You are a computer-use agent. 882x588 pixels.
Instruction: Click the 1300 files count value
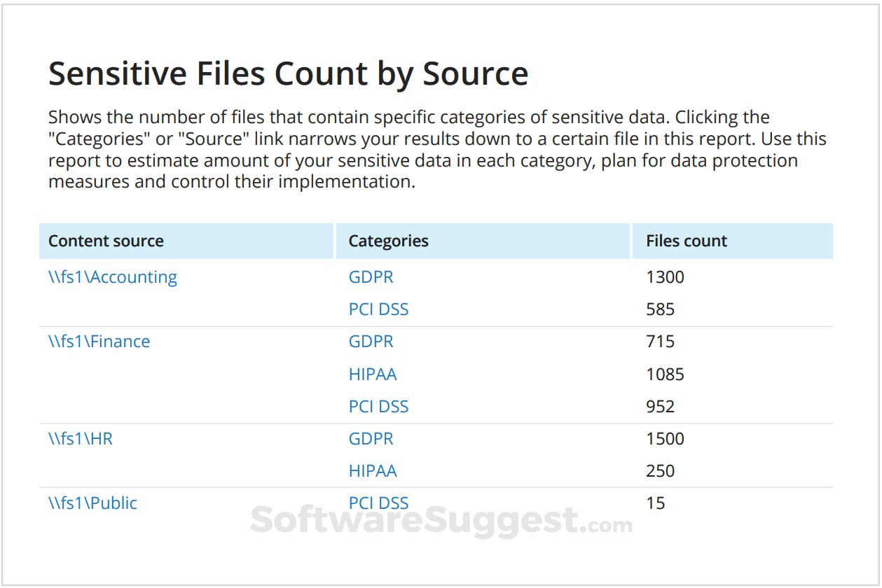[665, 277]
